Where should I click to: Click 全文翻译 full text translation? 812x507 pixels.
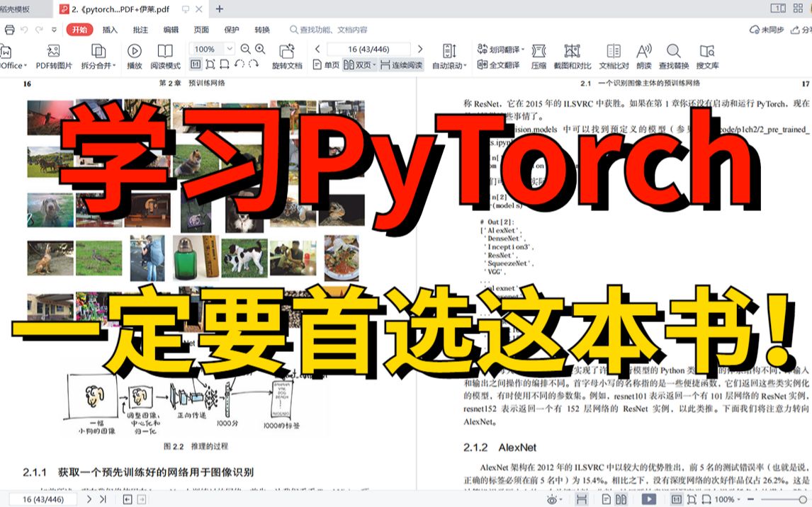pos(497,64)
